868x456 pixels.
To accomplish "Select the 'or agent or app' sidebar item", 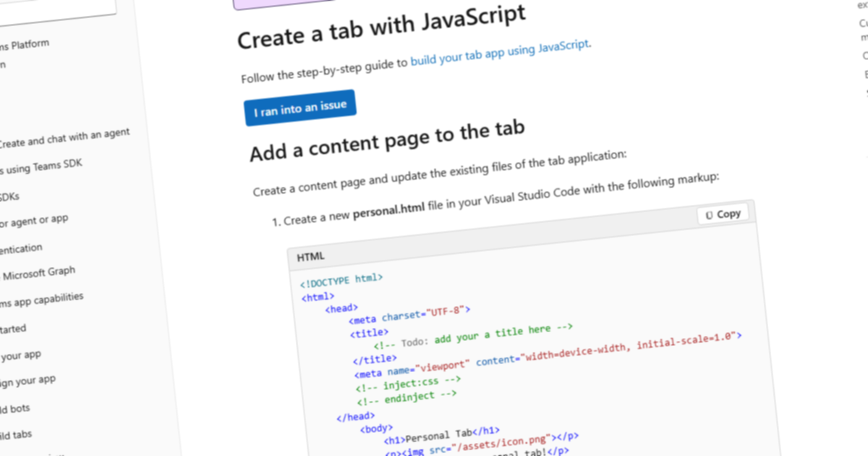I will click(34, 221).
